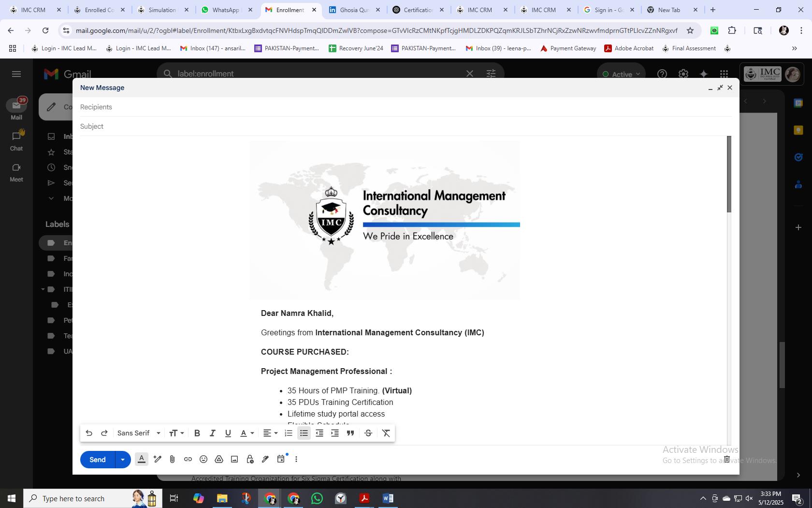Screen dimensions: 812x508
Task: Click the Recipients field
Action: [x=406, y=107]
